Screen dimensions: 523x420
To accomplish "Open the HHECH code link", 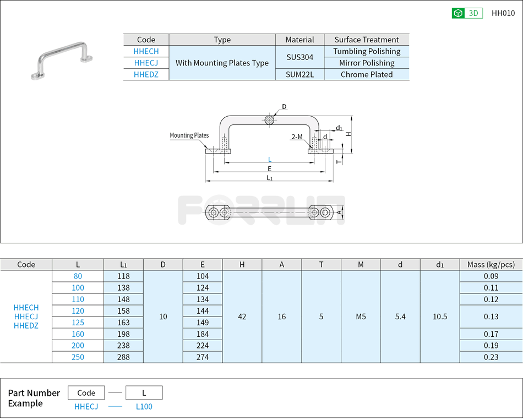I will click(146, 51).
